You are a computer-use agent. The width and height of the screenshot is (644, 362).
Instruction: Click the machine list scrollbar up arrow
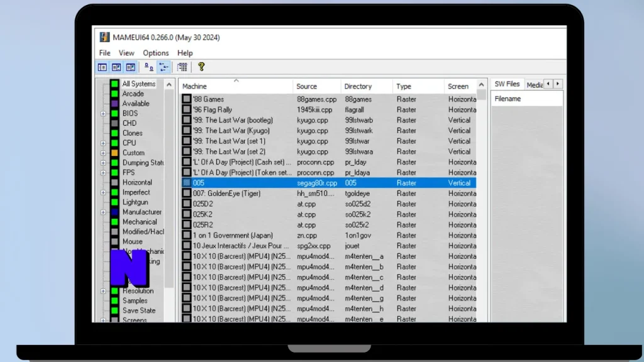[481, 85]
